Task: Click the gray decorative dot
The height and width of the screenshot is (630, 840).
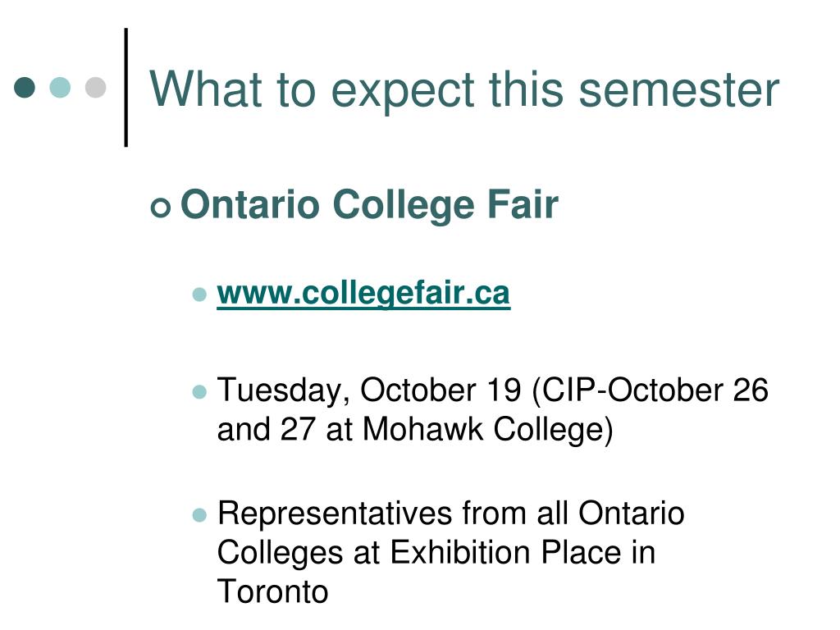Action: (95, 87)
